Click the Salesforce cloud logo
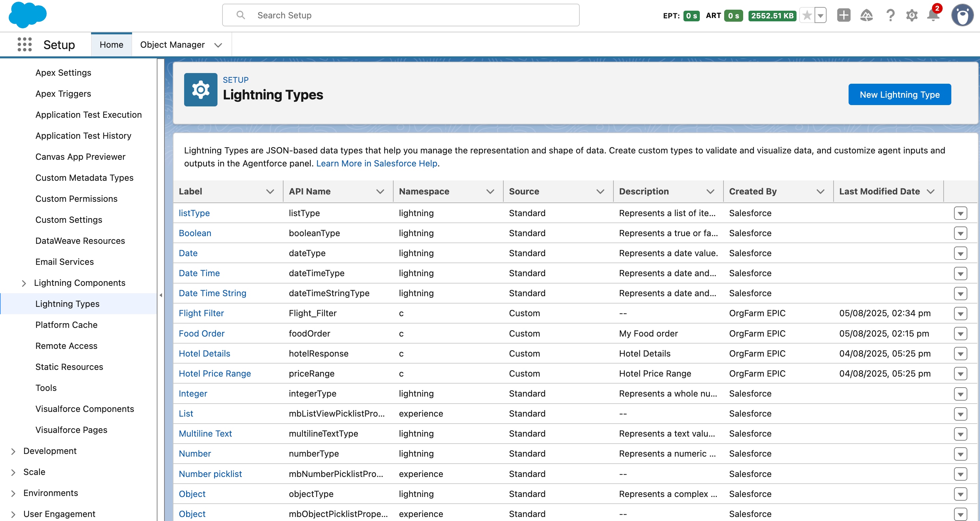 pyautogui.click(x=28, y=15)
